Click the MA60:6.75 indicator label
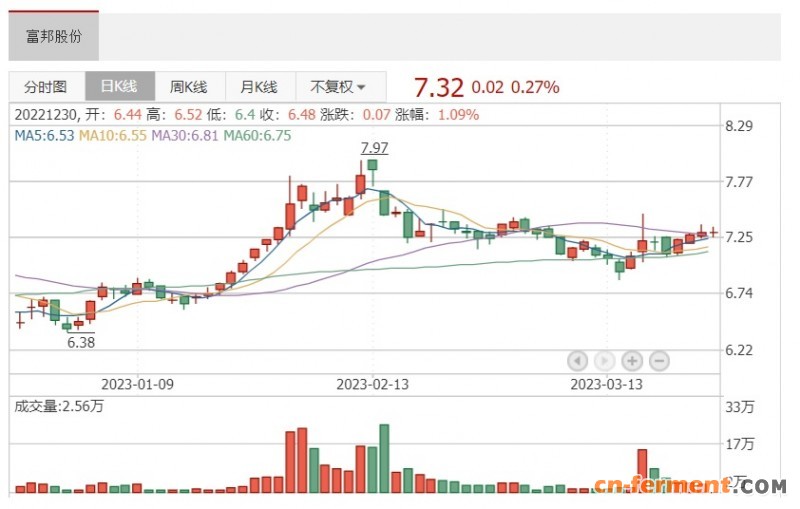Screen dimensions: 800x509 (x=257, y=135)
